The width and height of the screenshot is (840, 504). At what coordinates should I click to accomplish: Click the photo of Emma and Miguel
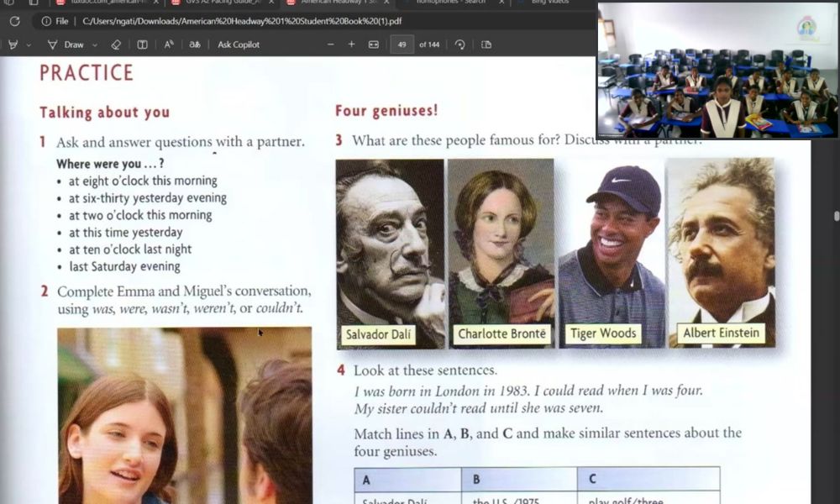[x=184, y=416]
